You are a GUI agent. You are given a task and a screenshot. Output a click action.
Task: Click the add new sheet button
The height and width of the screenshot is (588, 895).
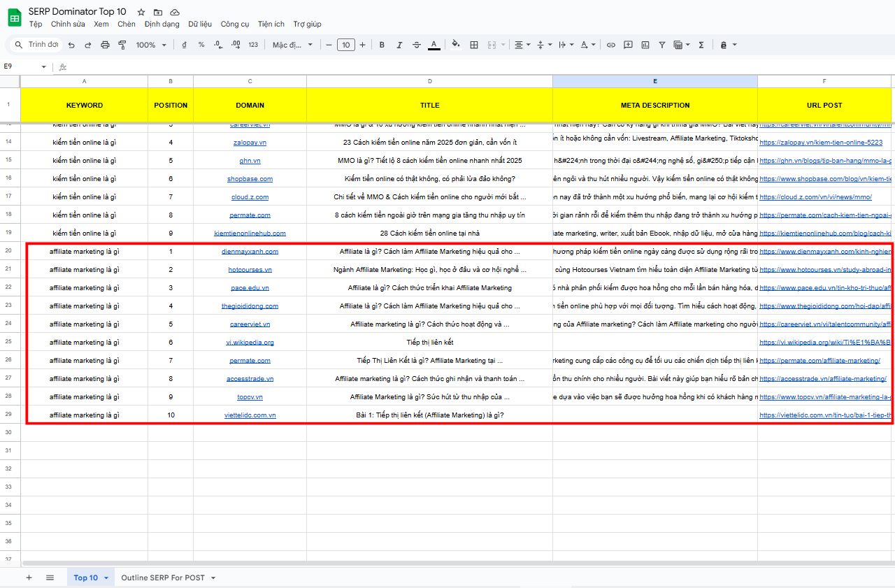click(x=29, y=578)
